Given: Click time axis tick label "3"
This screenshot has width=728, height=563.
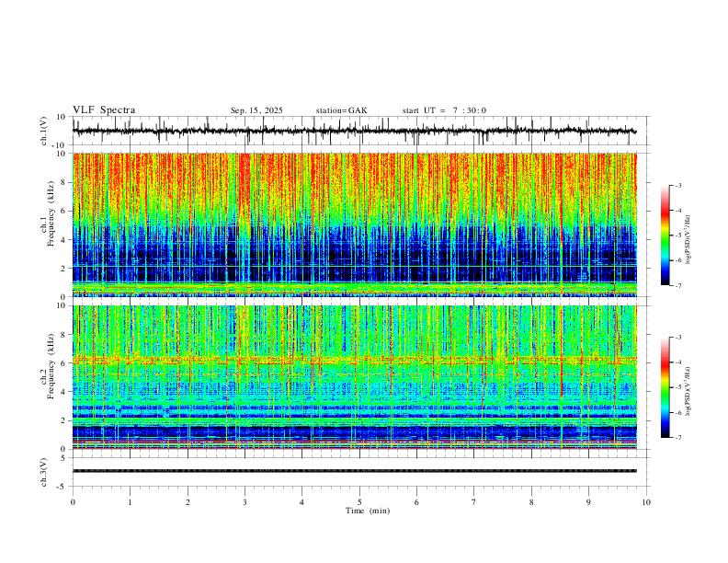Looking at the screenshot, I should click(245, 502).
